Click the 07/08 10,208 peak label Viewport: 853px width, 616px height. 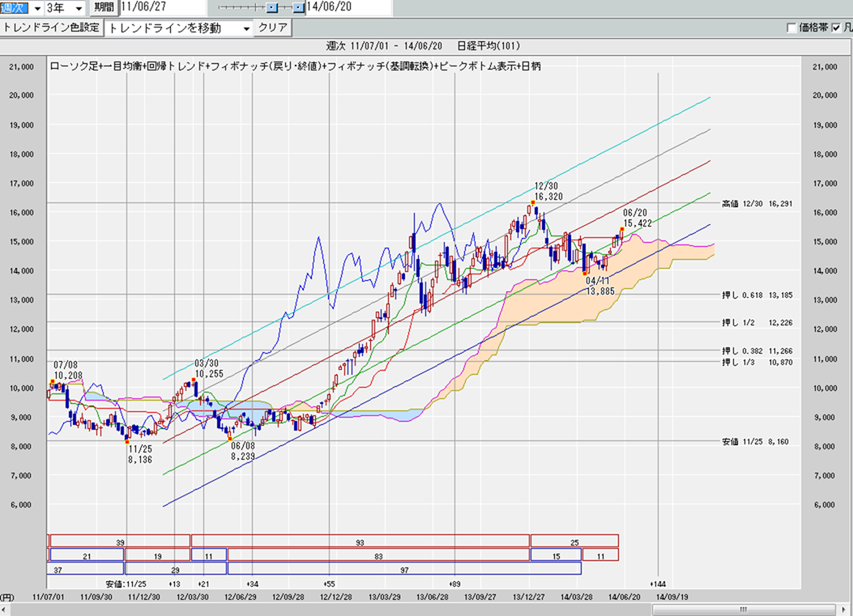point(67,370)
